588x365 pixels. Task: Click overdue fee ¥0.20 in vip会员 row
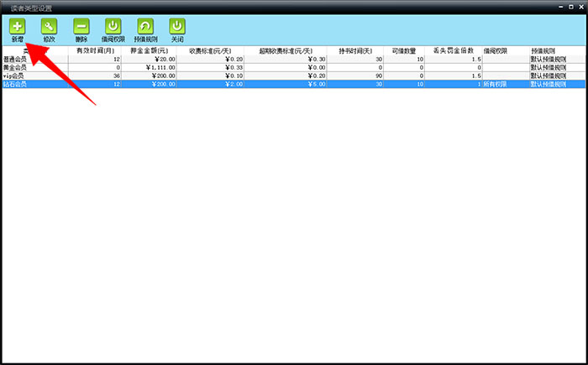[x=286, y=76]
